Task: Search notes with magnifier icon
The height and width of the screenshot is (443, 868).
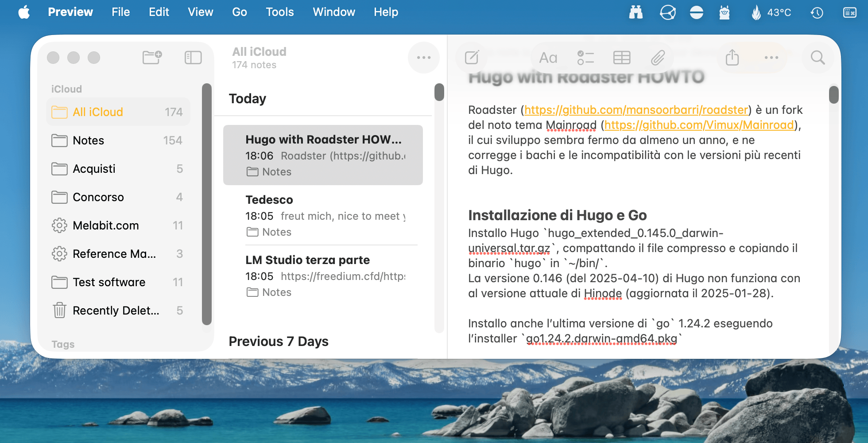Action: click(818, 58)
